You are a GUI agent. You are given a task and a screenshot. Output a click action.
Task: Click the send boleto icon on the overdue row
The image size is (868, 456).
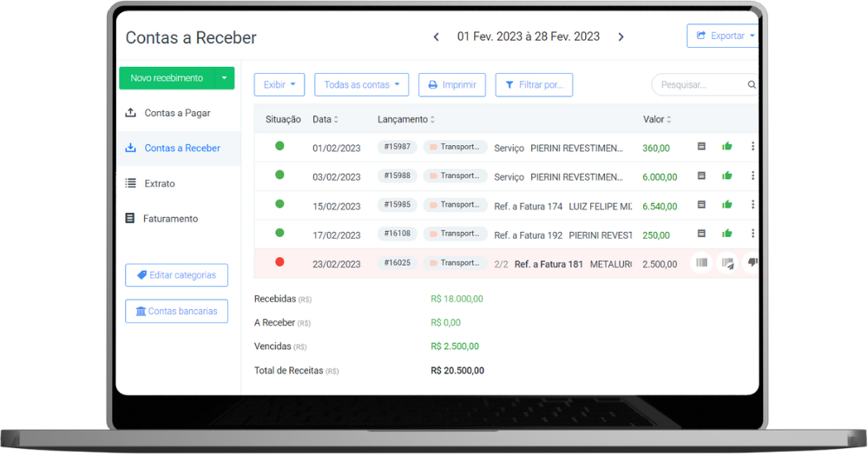pos(727,263)
